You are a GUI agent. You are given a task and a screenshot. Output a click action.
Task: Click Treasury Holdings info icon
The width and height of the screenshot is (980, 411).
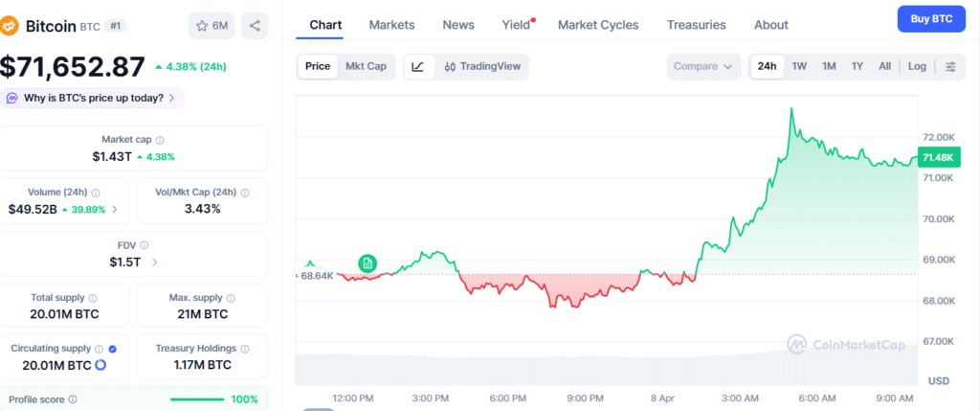(x=245, y=349)
